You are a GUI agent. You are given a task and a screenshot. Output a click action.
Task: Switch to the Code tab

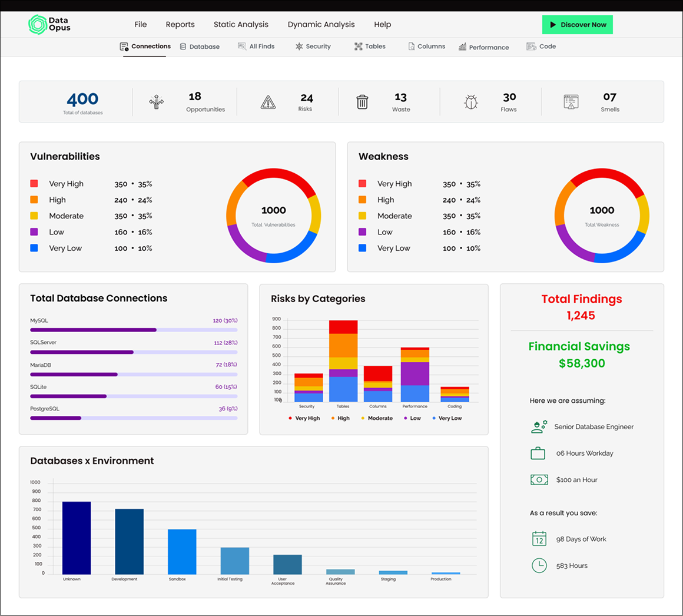[541, 47]
